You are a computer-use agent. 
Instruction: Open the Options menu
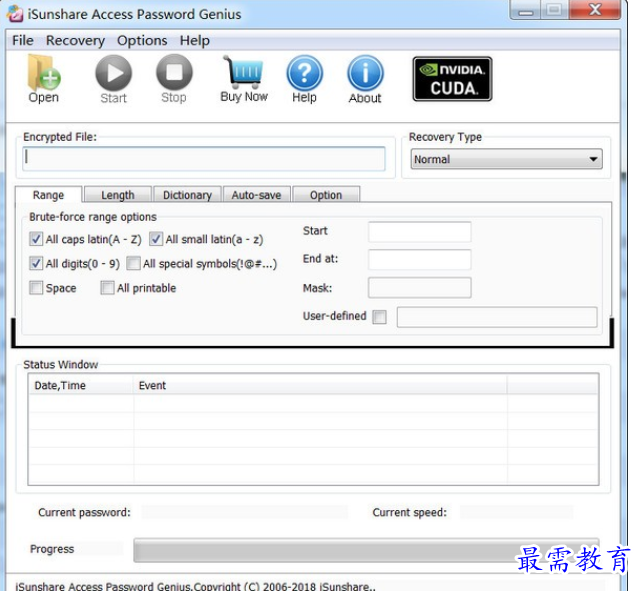coord(142,40)
